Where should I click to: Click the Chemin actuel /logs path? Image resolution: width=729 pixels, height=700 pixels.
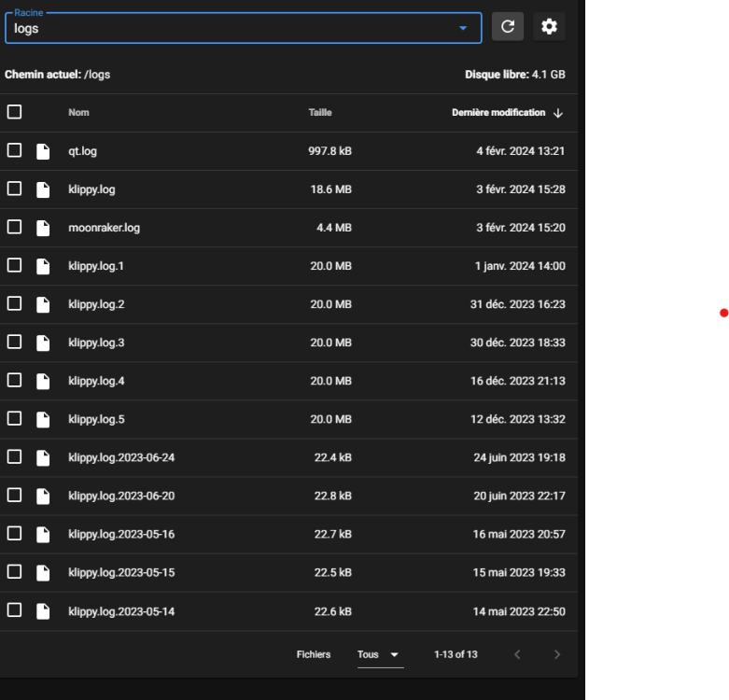tap(57, 75)
